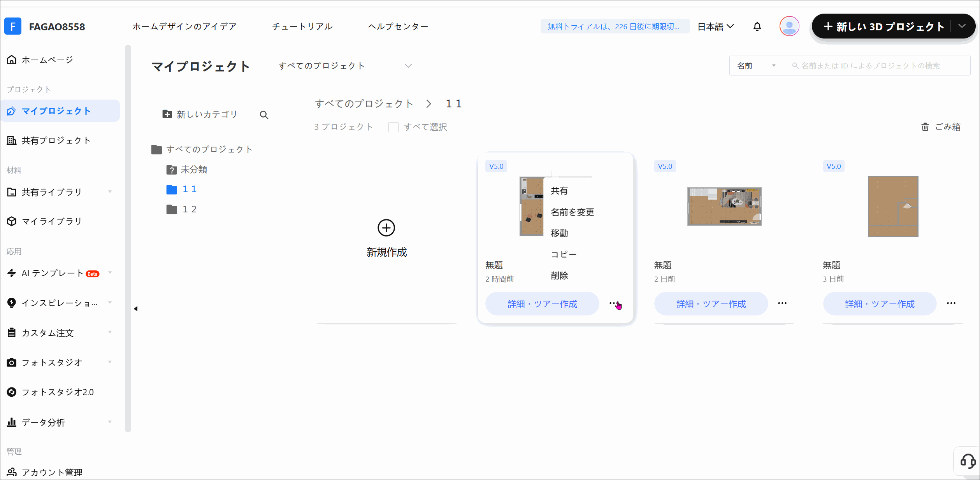This screenshot has height=480, width=980.
Task: Click the 新しい 3D プロジェクト button
Action: click(x=884, y=26)
